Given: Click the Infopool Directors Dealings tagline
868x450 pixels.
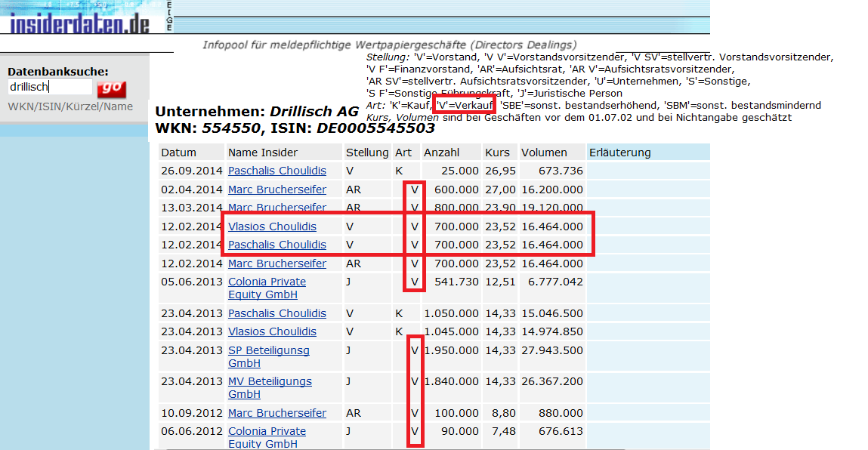Looking at the screenshot, I should pos(389,45).
